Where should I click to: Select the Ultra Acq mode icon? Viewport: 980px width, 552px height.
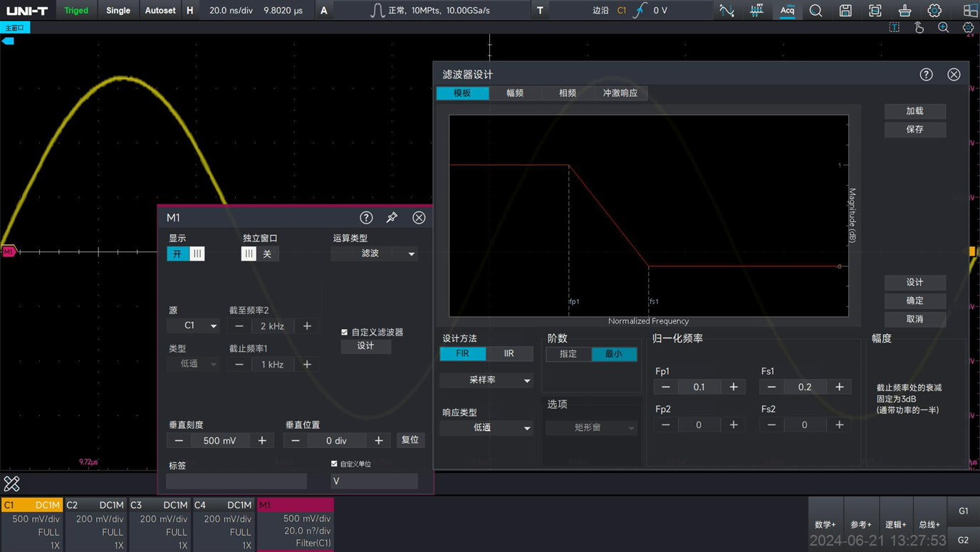pos(787,11)
